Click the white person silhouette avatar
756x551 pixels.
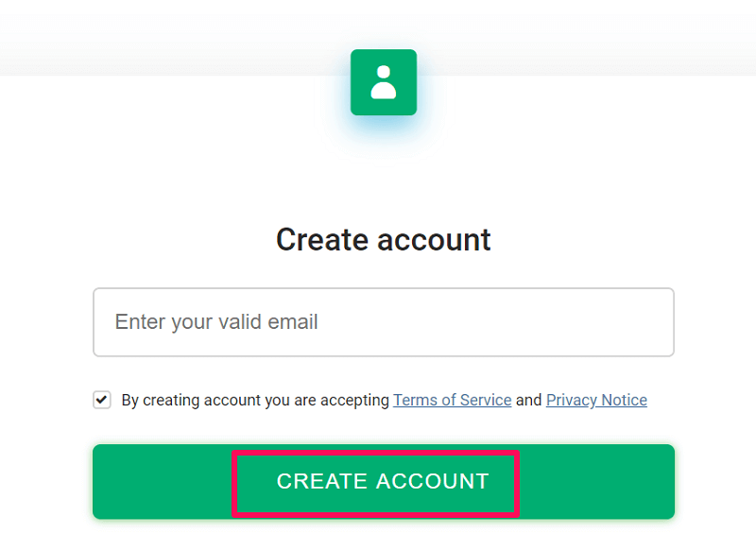click(383, 82)
